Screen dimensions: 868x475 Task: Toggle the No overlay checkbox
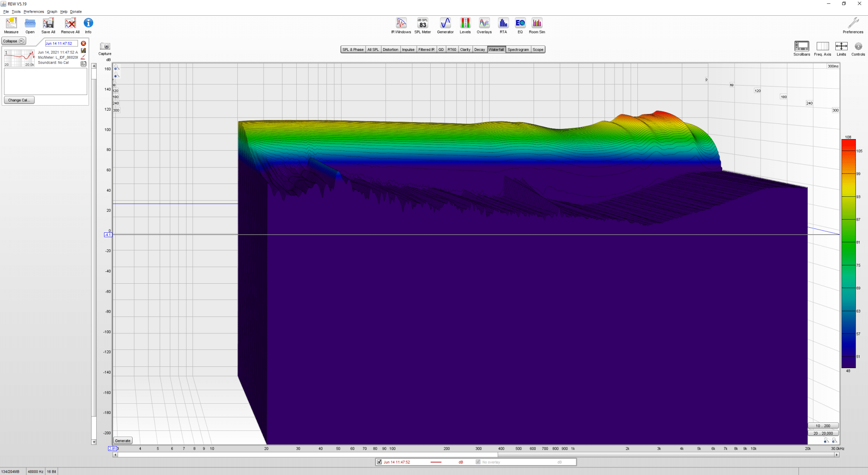(x=478, y=462)
